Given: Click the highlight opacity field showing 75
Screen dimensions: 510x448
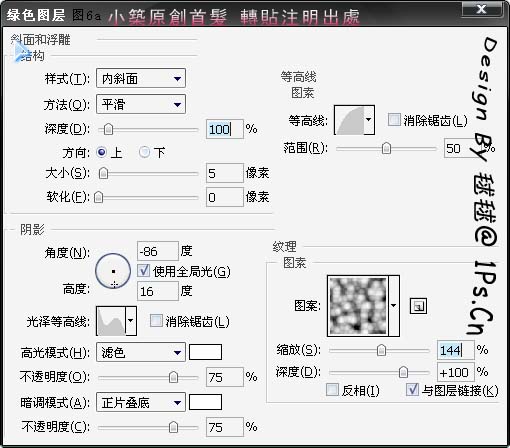Looking at the screenshot, I should click(224, 377).
